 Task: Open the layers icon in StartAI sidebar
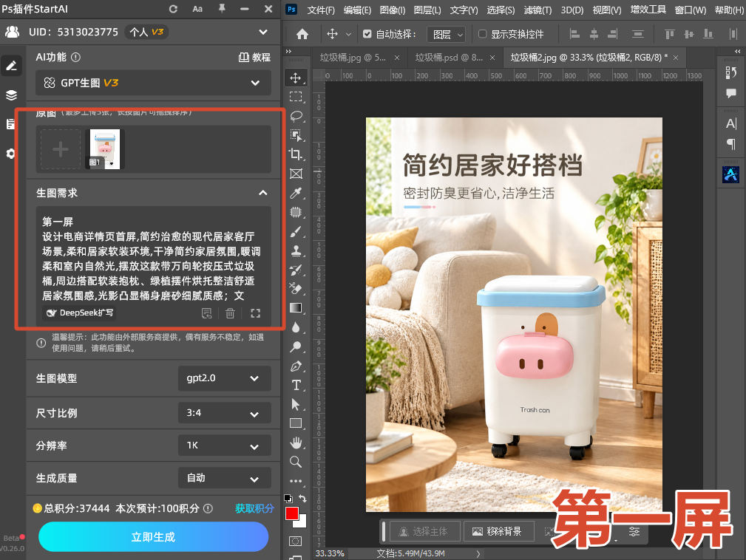[x=11, y=95]
